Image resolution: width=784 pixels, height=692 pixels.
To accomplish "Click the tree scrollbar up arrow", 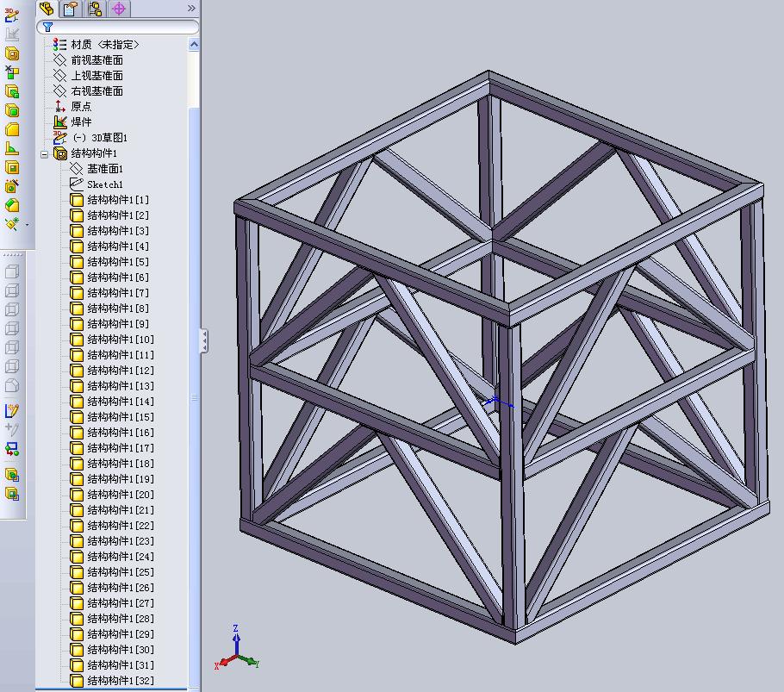I will pyautogui.click(x=194, y=45).
